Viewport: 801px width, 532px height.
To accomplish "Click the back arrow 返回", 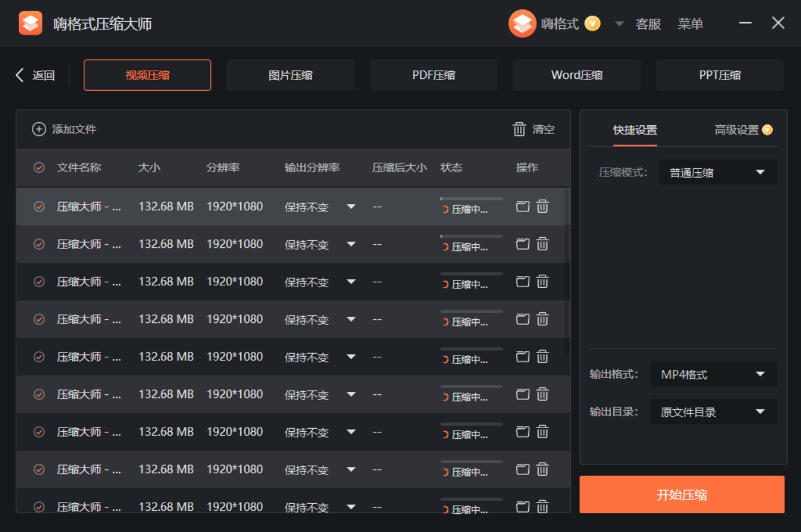I will point(20,76).
